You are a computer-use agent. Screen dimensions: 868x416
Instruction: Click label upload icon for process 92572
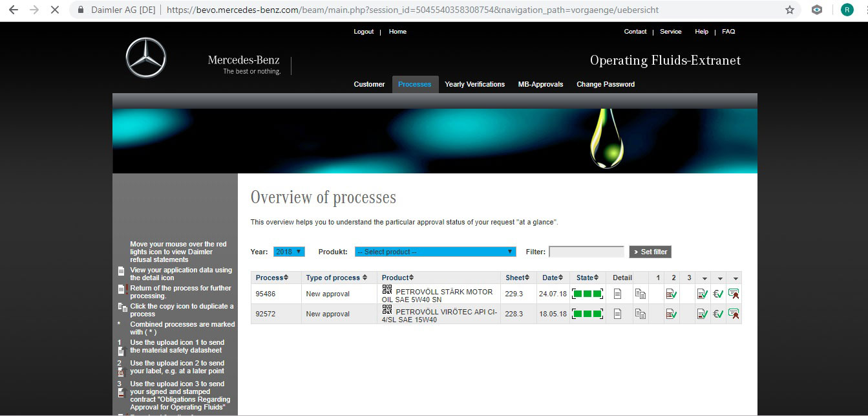pos(672,314)
